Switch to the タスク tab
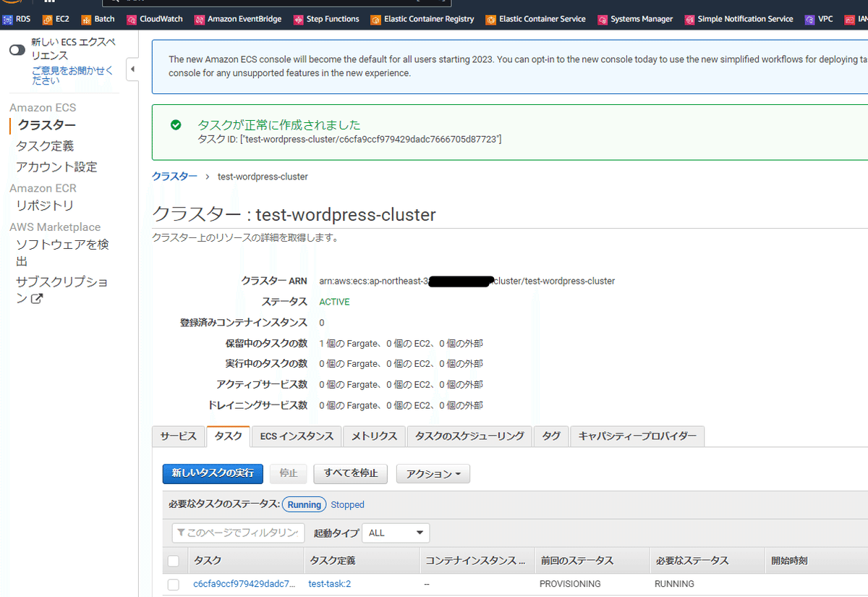The width and height of the screenshot is (868, 597). [229, 436]
